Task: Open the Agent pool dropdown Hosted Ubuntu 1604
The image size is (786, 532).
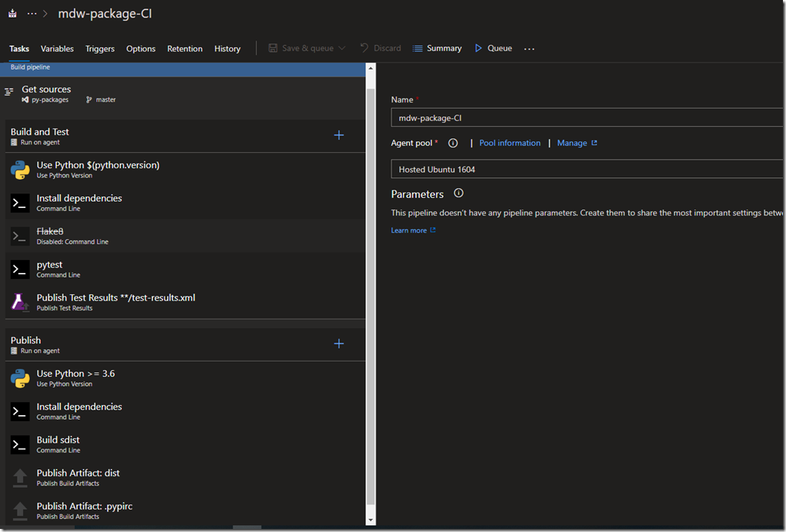Action: (x=587, y=170)
